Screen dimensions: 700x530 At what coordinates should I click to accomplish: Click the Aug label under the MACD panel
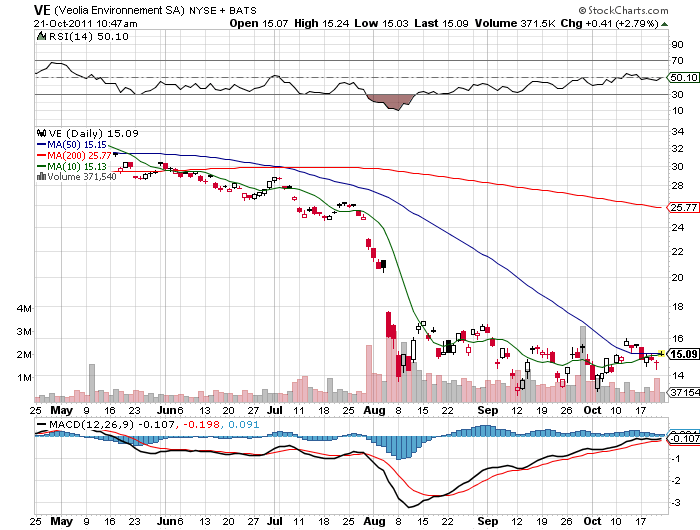pyautogui.click(x=374, y=521)
